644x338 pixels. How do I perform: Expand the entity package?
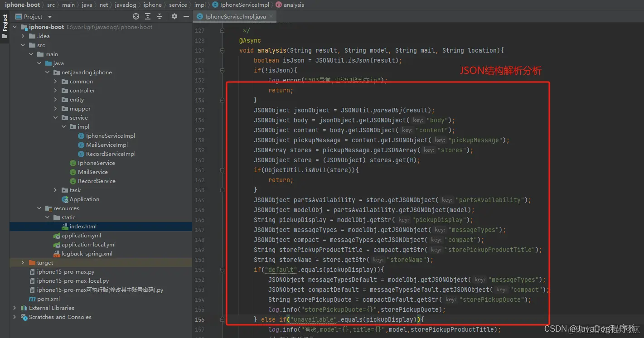click(55, 100)
